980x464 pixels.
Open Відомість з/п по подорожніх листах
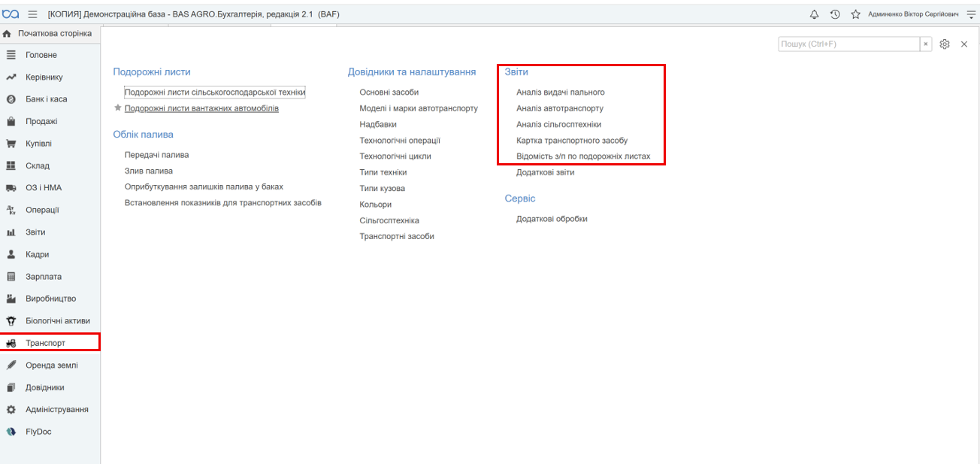tap(583, 156)
